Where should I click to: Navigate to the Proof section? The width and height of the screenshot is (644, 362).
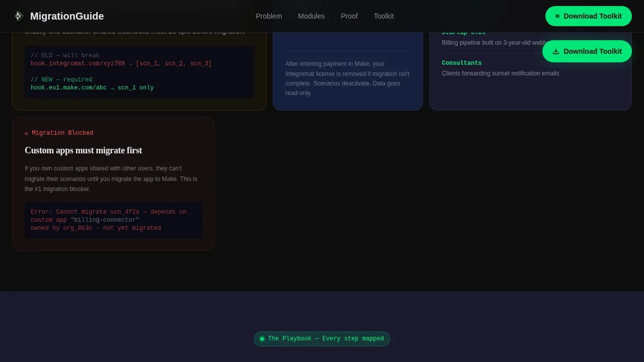click(x=349, y=16)
